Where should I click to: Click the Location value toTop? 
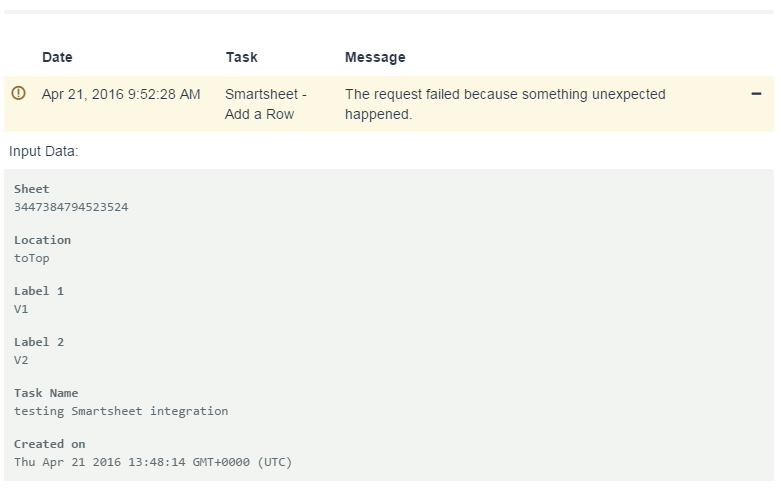(31, 258)
